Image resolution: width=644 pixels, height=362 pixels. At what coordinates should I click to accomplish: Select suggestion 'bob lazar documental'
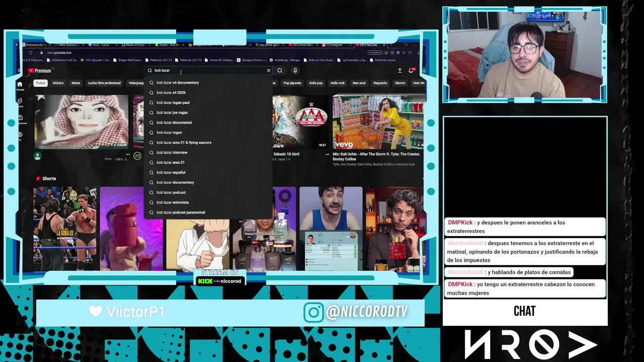[x=208, y=123]
